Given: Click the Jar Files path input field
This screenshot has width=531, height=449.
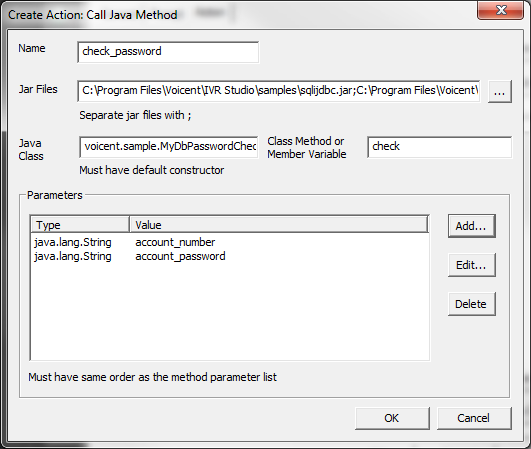Looking at the screenshot, I should (278, 91).
